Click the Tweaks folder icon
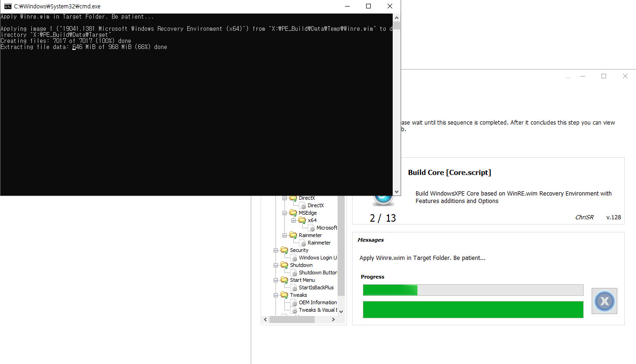Screen dimensions: 636x364 (x=284, y=295)
